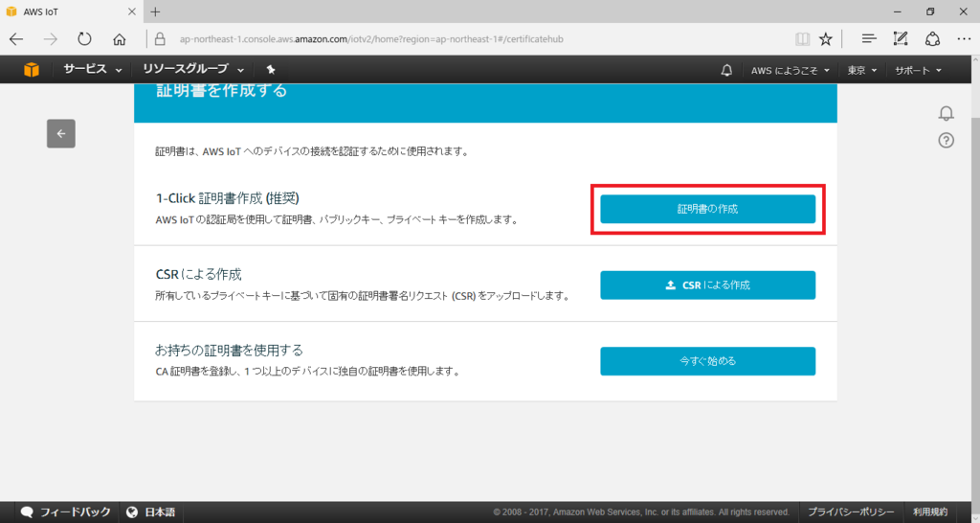Open web note pen icon
980x523 pixels.
(900, 38)
